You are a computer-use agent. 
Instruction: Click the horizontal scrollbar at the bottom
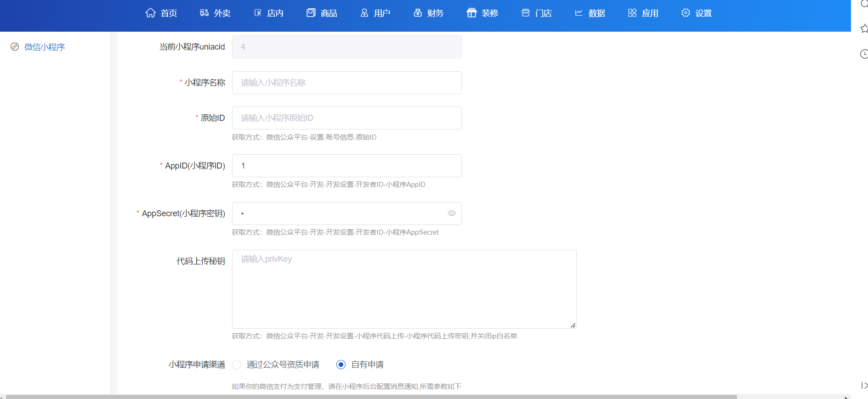coord(371,397)
